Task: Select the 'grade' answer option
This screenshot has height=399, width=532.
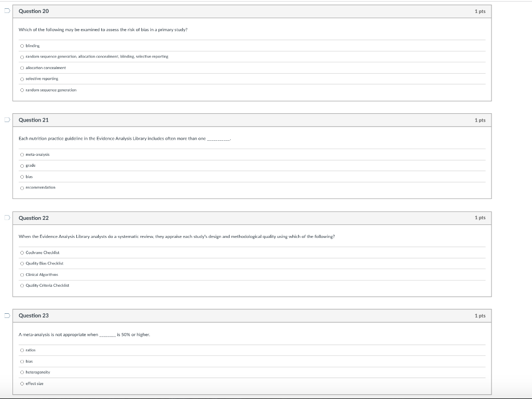Action: pyautogui.click(x=22, y=166)
